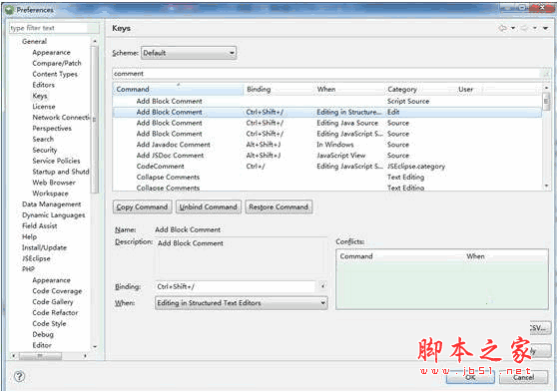Select the Data Management node
The image size is (560, 392).
(52, 204)
